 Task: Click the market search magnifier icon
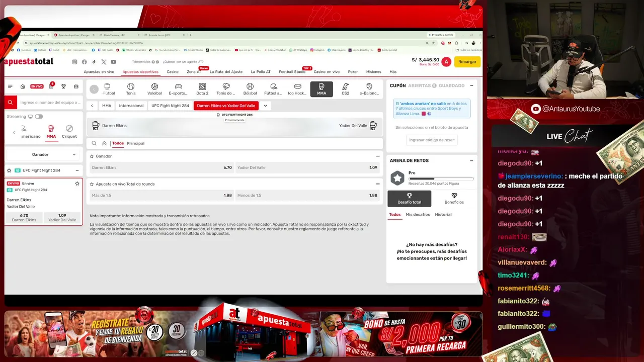point(94,143)
